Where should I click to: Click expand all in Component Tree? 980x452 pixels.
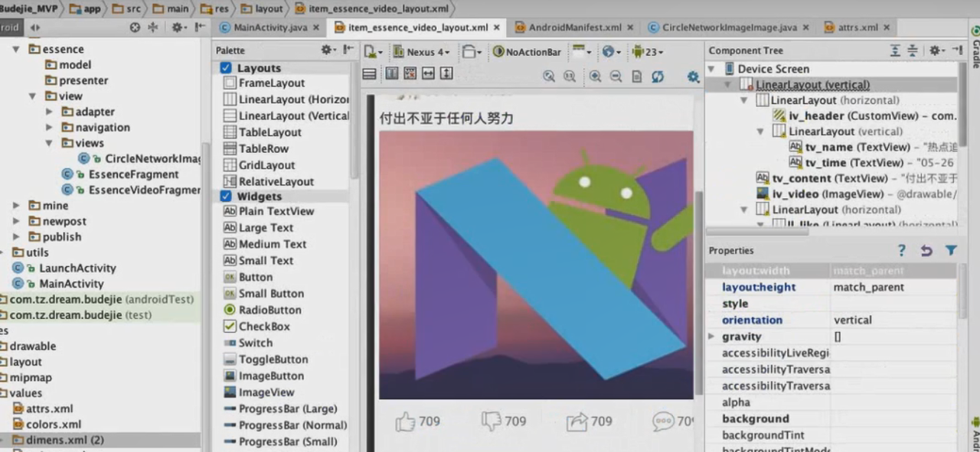(895, 50)
